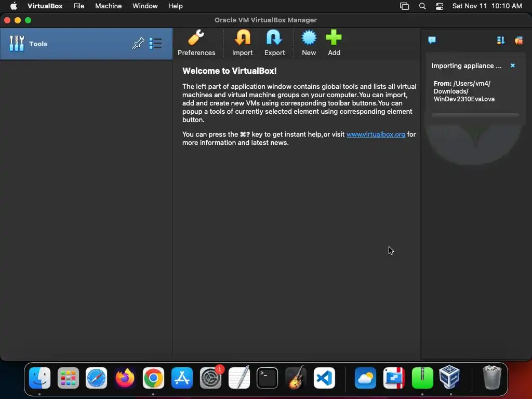
Task: Click the VirtualBox cube icon in Dock
Action: point(449,377)
